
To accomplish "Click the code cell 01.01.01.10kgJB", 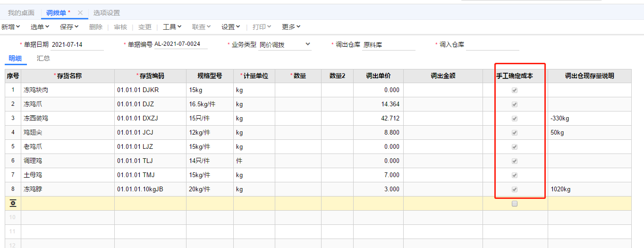I will click(x=151, y=189).
